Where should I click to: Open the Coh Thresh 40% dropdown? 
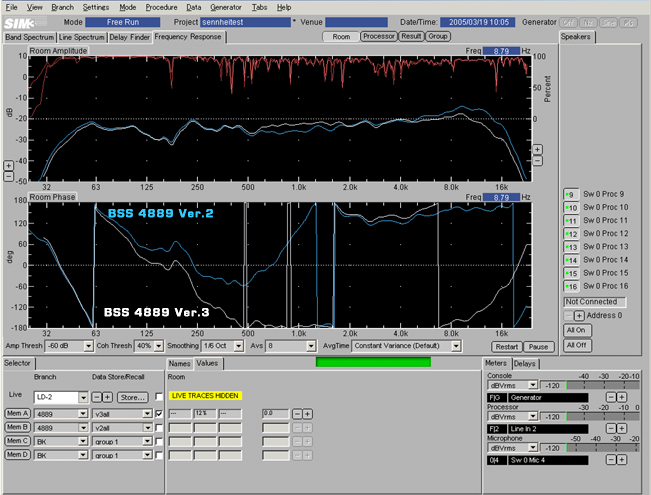click(159, 346)
